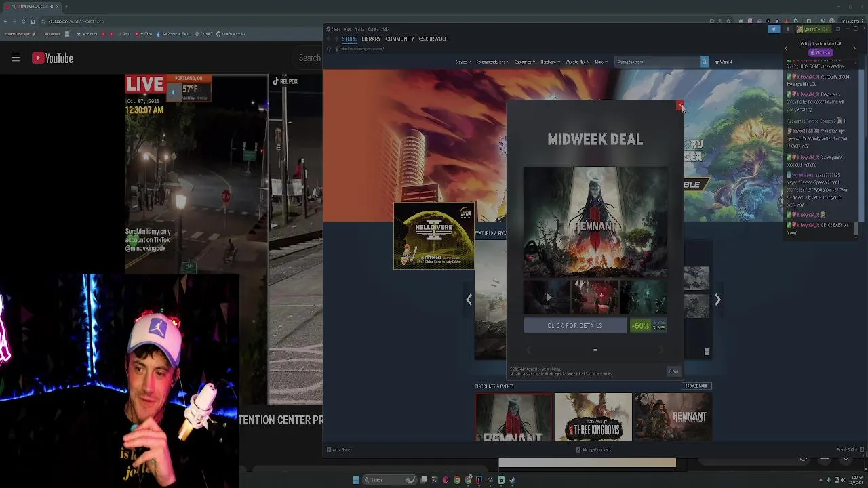
Task: Expand the Recommendations dropdown in Steam store
Action: tap(493, 62)
